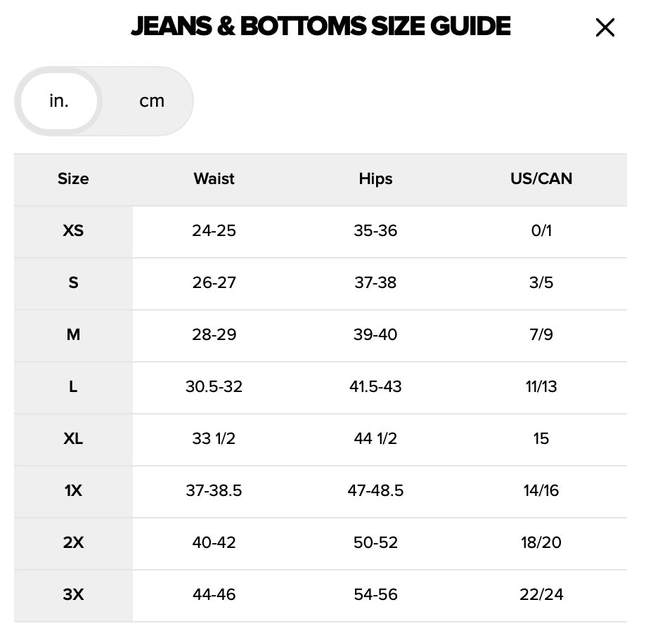Click the 41.5-43 hips measurement cell
The image size is (672, 640).
point(375,387)
